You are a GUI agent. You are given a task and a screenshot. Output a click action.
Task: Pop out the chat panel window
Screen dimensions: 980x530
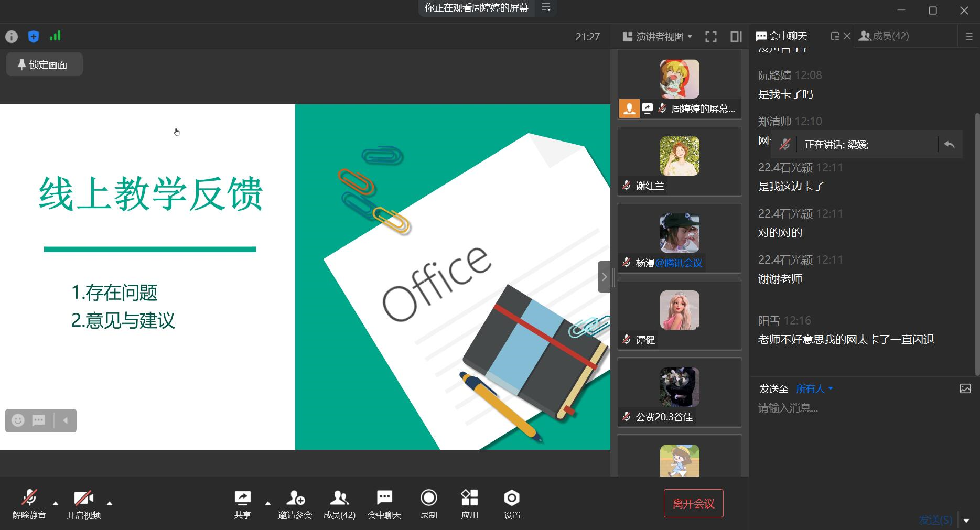[835, 36]
